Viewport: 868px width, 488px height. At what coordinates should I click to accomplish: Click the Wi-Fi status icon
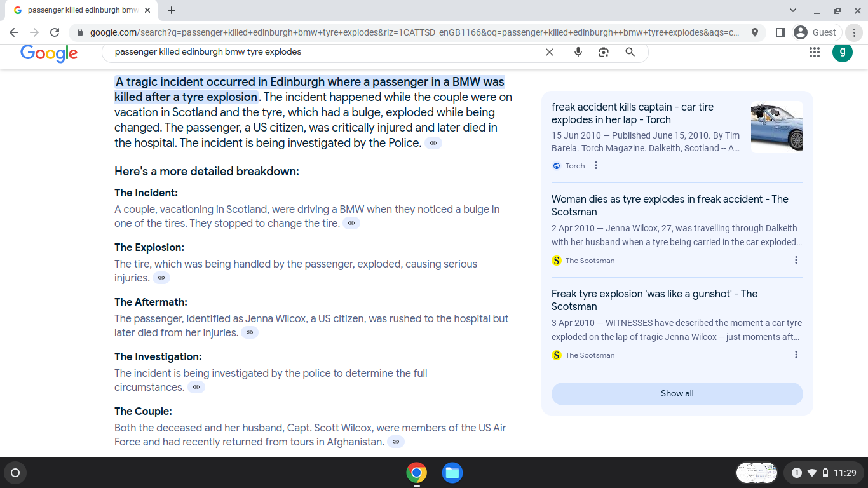pyautogui.click(x=812, y=473)
